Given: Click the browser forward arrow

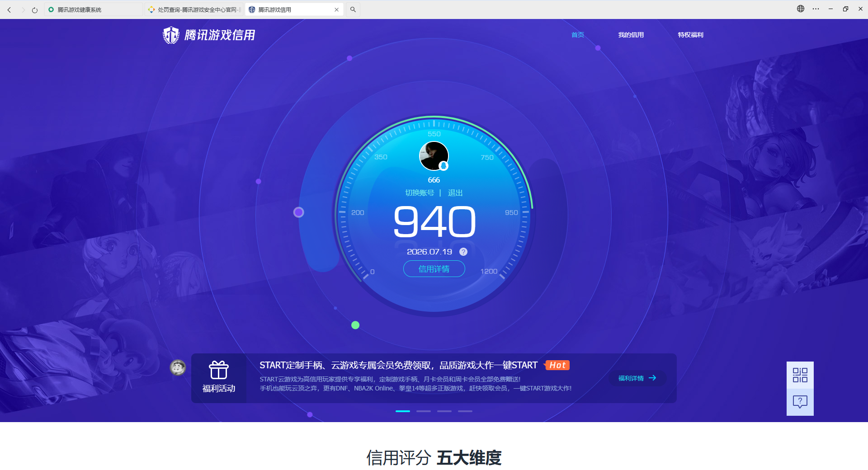Looking at the screenshot, I should click(x=23, y=9).
